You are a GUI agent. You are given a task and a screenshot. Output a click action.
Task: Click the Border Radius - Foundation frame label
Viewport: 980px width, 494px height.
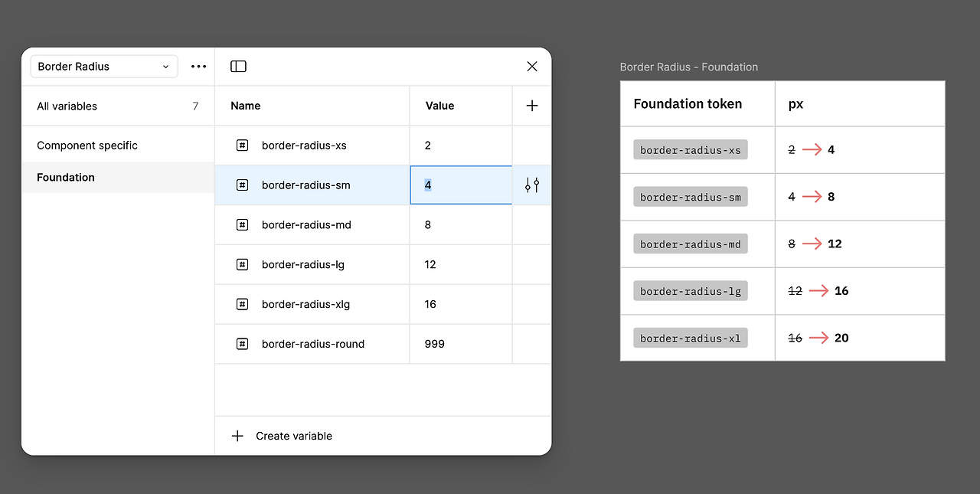[x=689, y=67]
